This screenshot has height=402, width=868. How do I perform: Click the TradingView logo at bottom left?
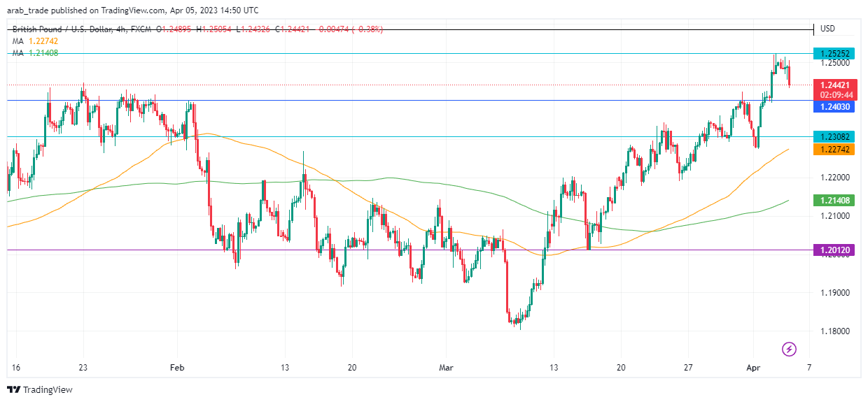(40, 389)
